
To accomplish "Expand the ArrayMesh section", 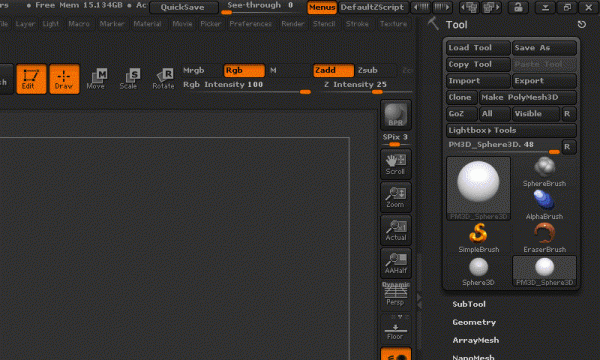I will (x=475, y=340).
